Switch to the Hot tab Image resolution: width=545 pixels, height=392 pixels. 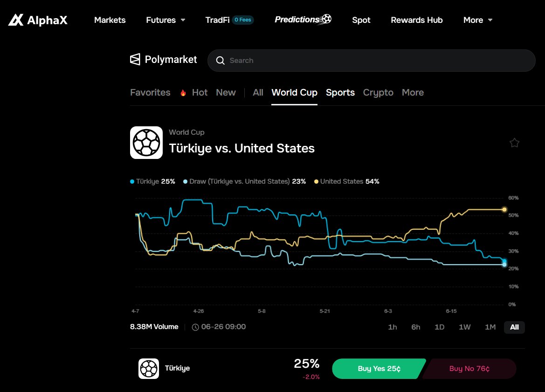coord(200,92)
